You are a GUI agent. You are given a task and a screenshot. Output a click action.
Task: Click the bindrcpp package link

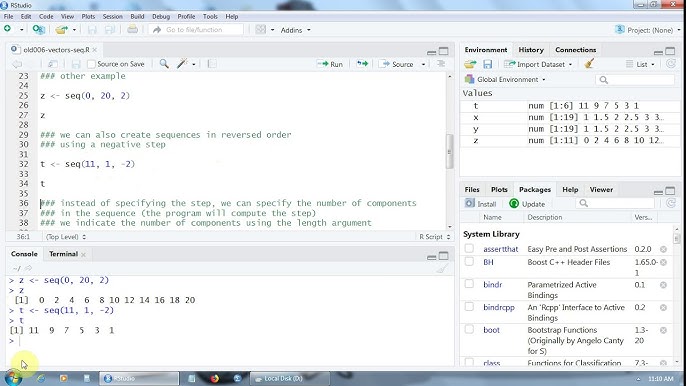499,307
